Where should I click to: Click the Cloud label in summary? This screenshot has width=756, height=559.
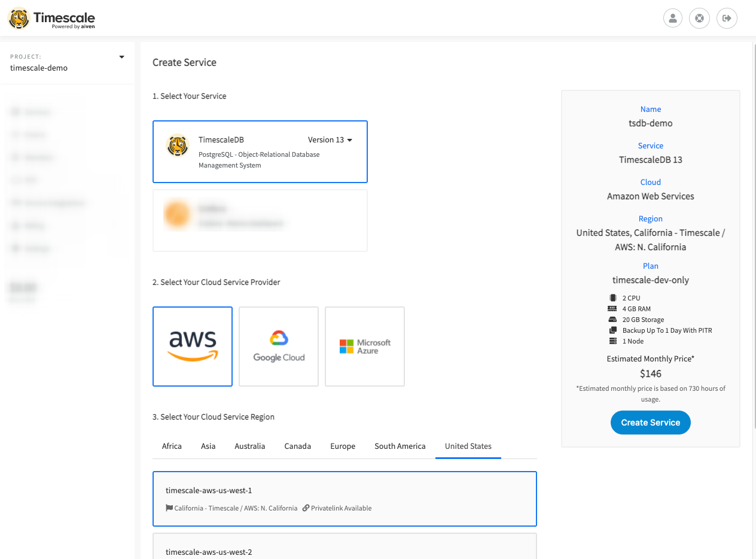click(651, 183)
